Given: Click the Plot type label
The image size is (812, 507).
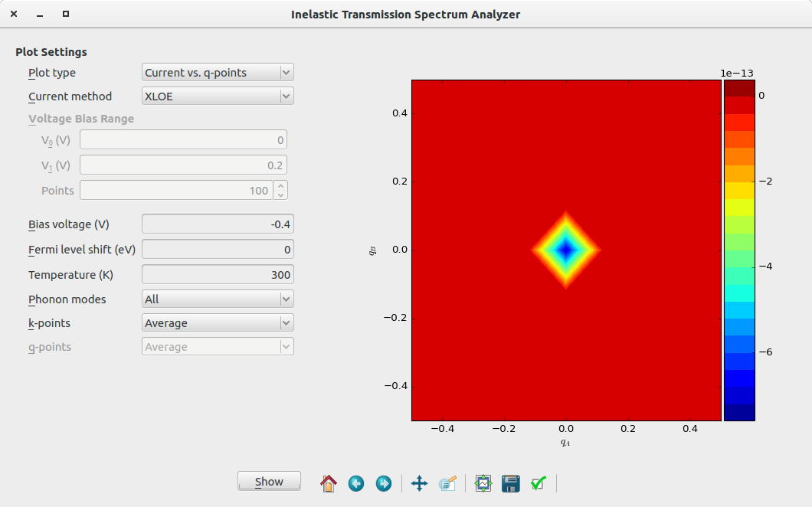Looking at the screenshot, I should pos(52,73).
